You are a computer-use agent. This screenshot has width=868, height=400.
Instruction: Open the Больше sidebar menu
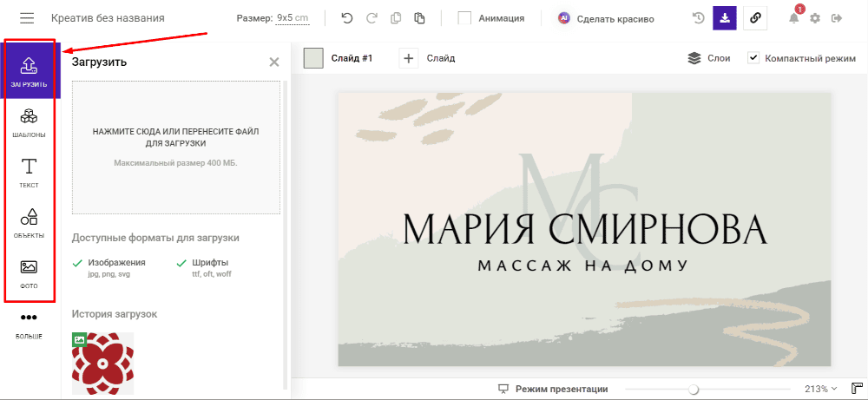pos(29,325)
